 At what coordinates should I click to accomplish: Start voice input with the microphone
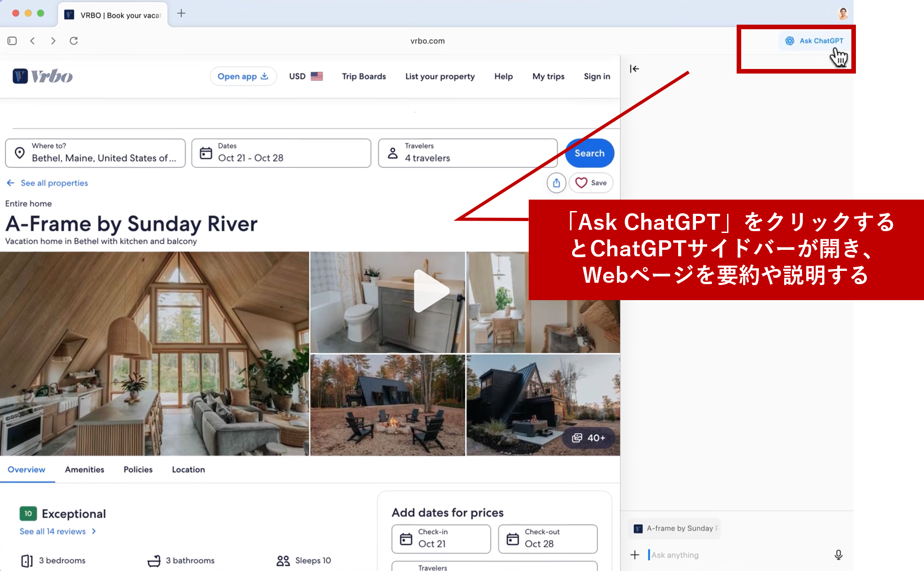pos(839,555)
